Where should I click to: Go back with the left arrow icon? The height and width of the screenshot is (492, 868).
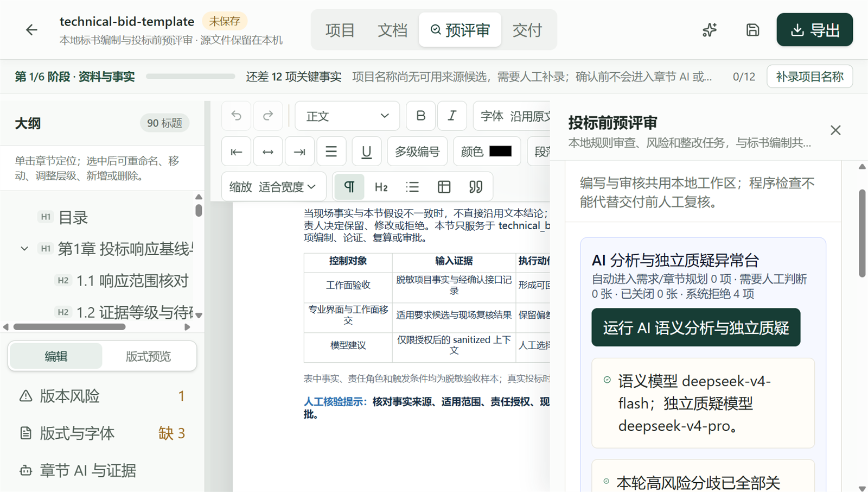(31, 30)
